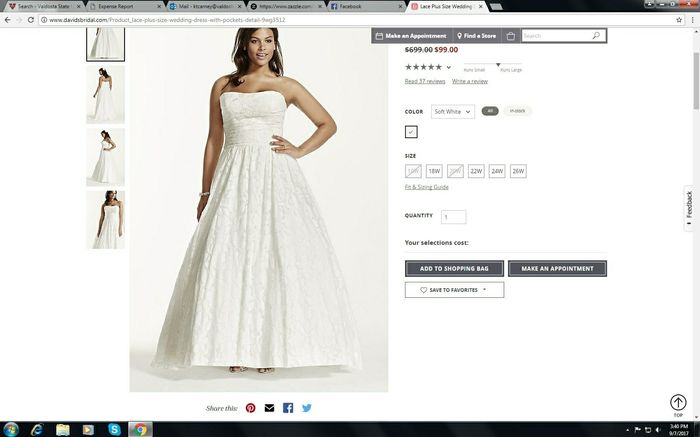Click the quantity input field
Image resolution: width=700 pixels, height=437 pixels.
coord(454,217)
